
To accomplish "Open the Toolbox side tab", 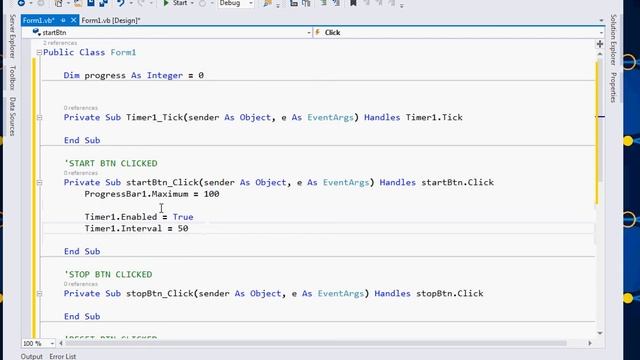I will click(13, 78).
